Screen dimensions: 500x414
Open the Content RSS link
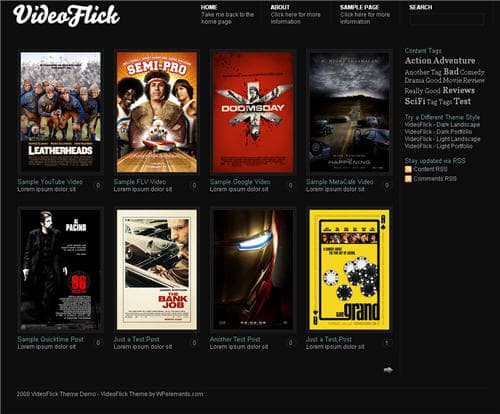pyautogui.click(x=430, y=169)
